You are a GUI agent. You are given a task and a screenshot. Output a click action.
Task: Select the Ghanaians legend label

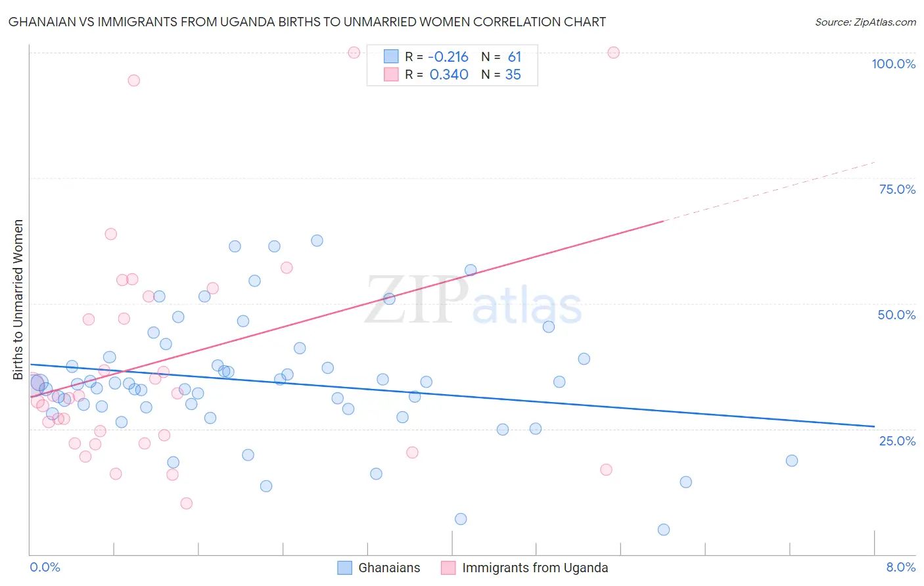click(x=389, y=568)
